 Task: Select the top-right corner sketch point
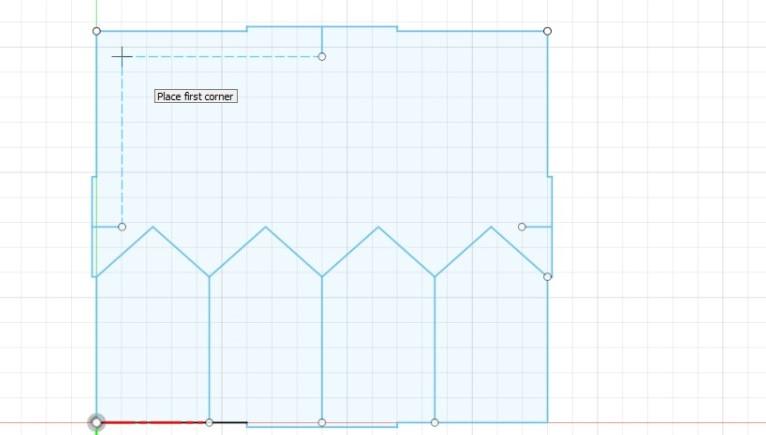(x=547, y=31)
